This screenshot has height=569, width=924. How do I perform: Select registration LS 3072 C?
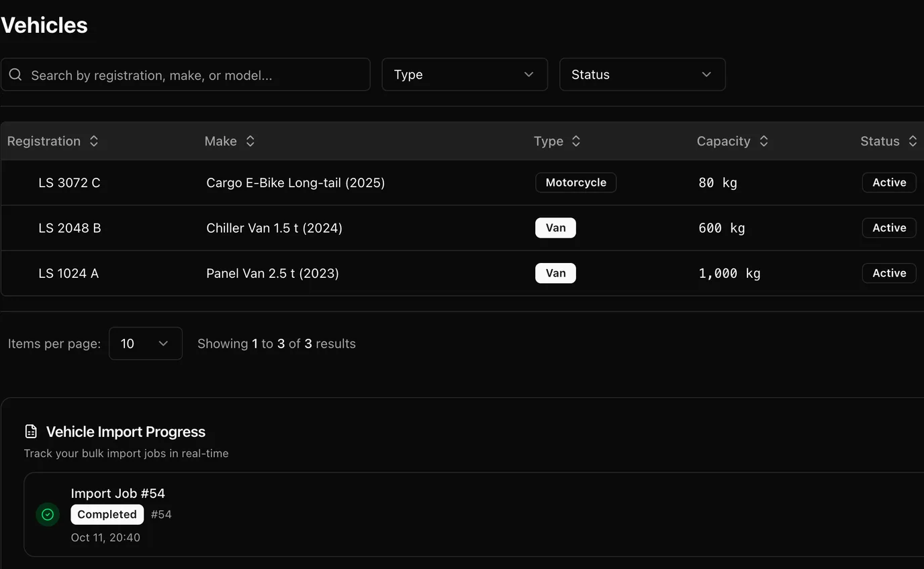[x=69, y=183]
